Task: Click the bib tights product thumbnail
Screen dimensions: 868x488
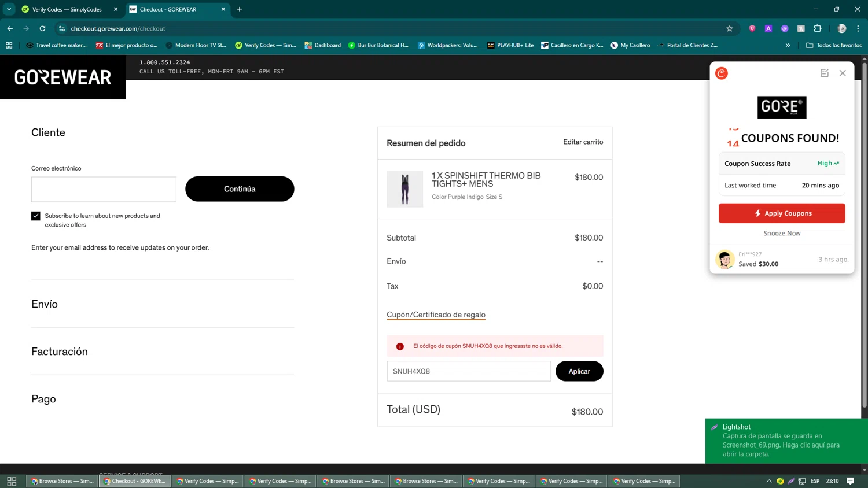Action: [x=404, y=189]
